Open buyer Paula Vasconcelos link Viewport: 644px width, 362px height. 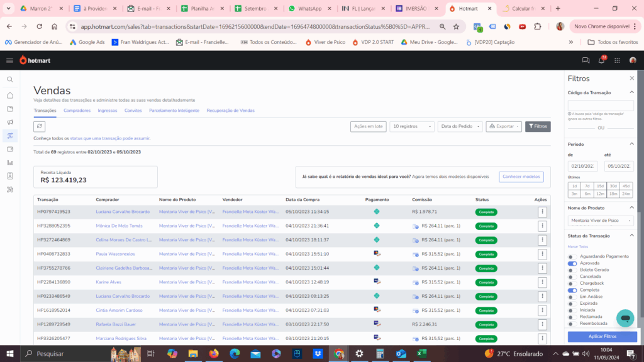click(116, 254)
